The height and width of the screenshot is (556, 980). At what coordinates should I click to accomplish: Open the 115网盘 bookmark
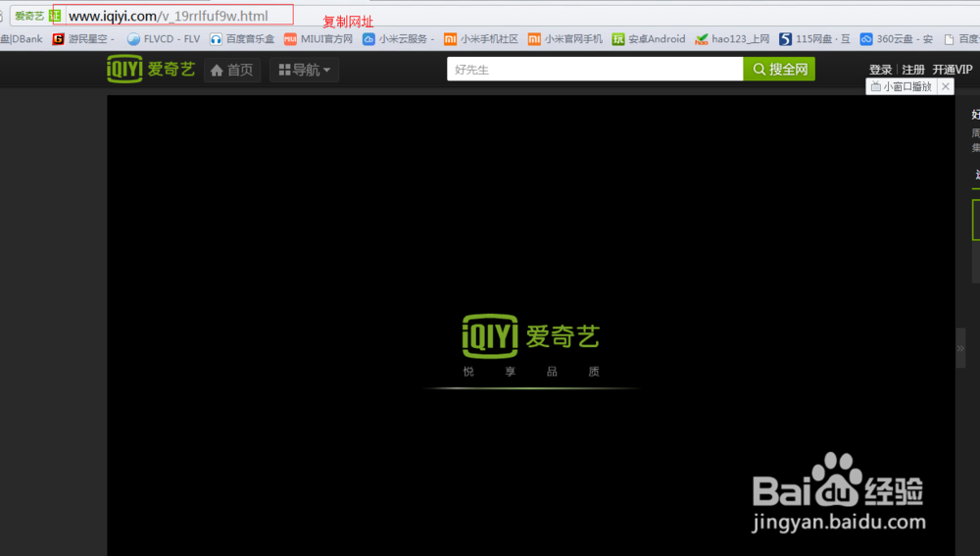click(814, 39)
